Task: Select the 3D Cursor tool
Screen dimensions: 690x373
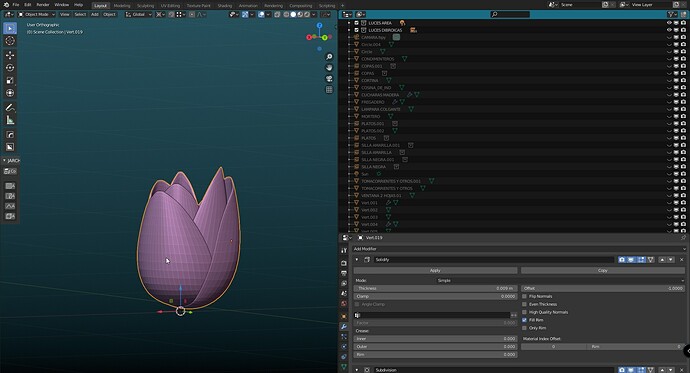Action: [x=10, y=40]
